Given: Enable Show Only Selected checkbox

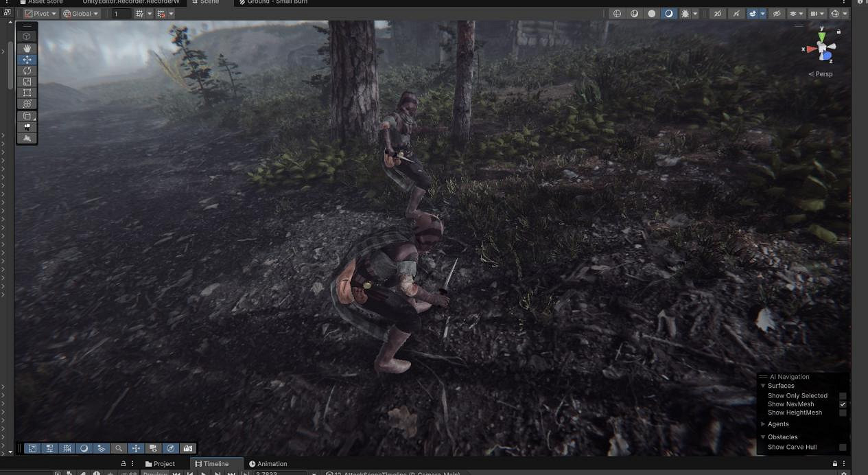Looking at the screenshot, I should [843, 396].
